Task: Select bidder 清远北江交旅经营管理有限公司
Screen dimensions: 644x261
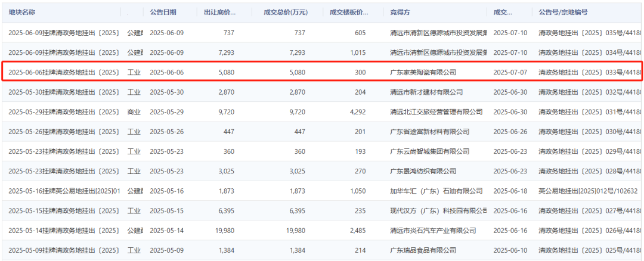Action: click(436, 111)
